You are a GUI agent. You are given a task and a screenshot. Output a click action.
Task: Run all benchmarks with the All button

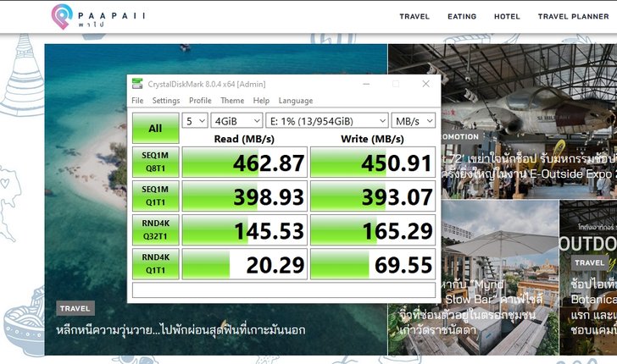click(x=155, y=128)
